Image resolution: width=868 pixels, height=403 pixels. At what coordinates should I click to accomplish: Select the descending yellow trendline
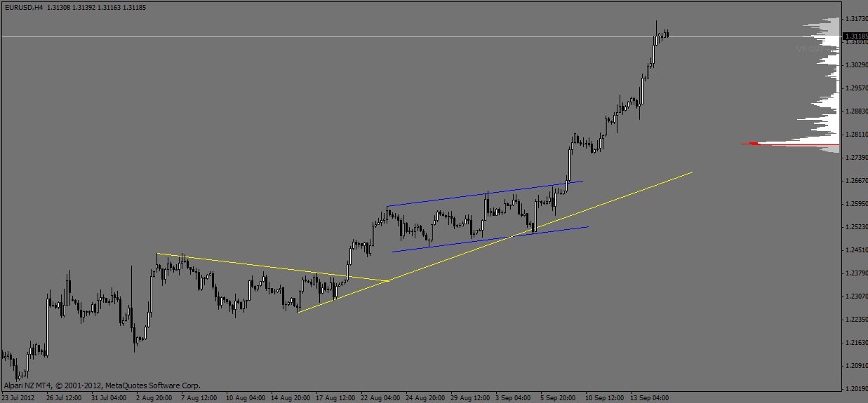[x=272, y=267]
